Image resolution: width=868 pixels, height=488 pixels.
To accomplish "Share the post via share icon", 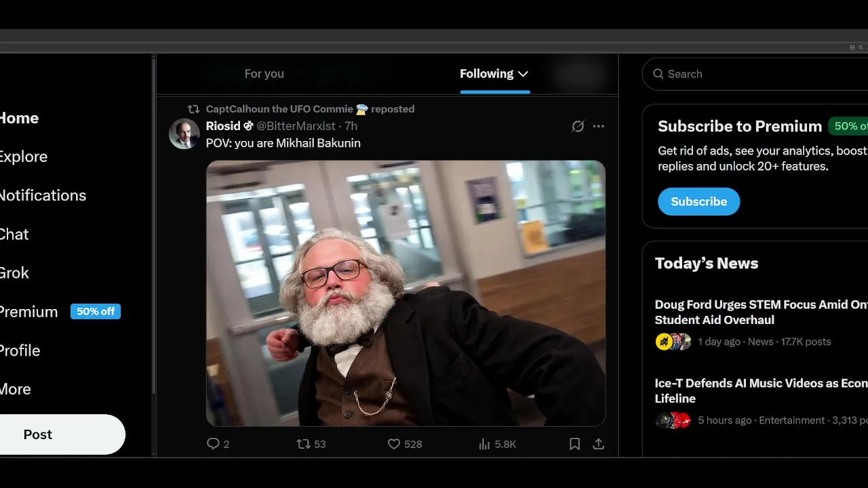I will pyautogui.click(x=598, y=444).
